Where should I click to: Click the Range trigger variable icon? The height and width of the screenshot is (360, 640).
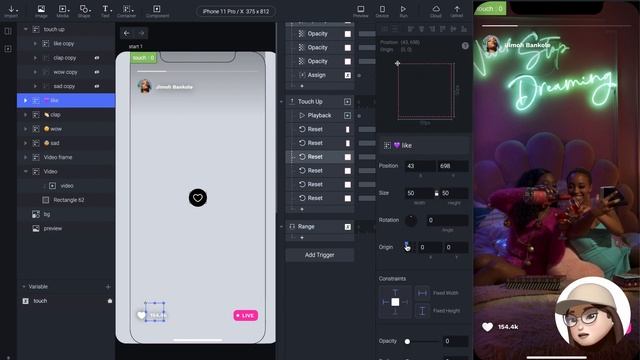[347, 227]
